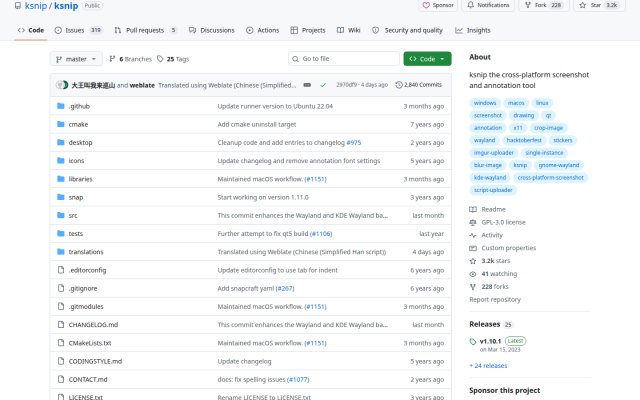Expand the green Code dropdown button
This screenshot has height=400, width=640.
tap(427, 59)
